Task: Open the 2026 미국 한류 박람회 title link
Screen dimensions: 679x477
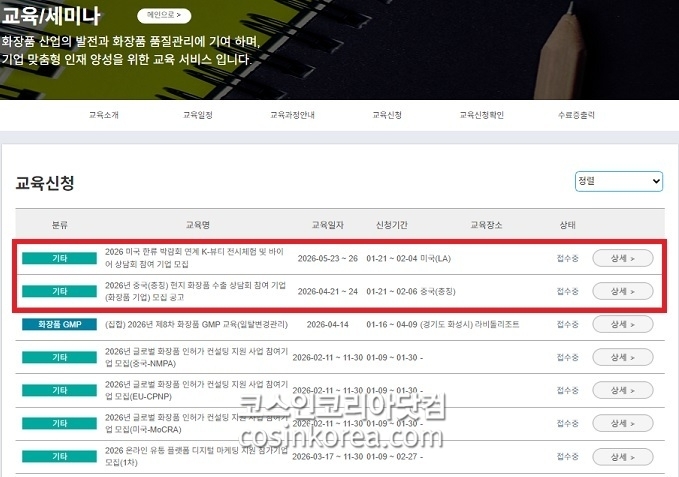Action: [x=194, y=258]
